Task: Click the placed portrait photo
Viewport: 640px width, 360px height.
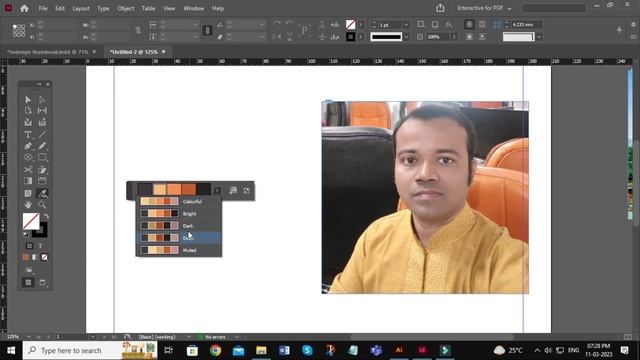Action: 425,198
